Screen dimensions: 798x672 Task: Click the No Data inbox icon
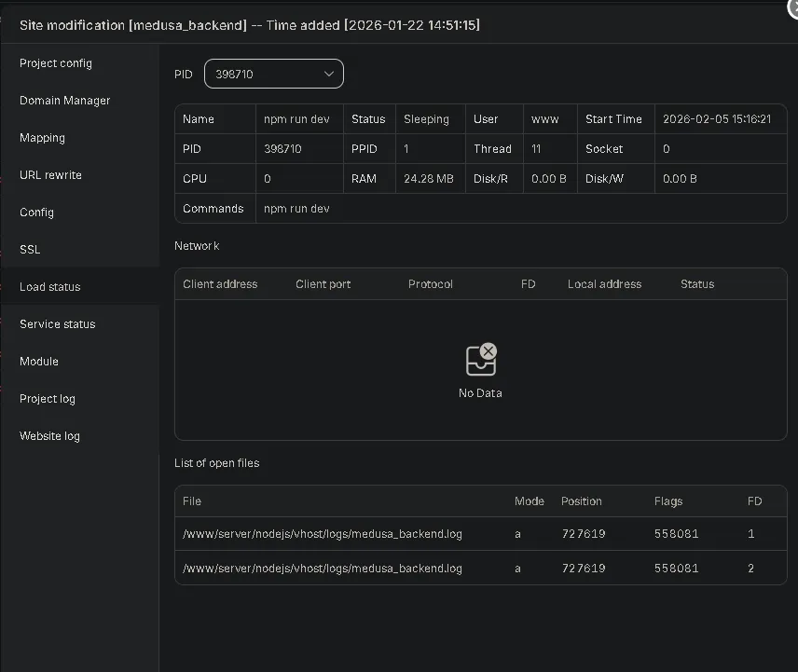tap(480, 359)
